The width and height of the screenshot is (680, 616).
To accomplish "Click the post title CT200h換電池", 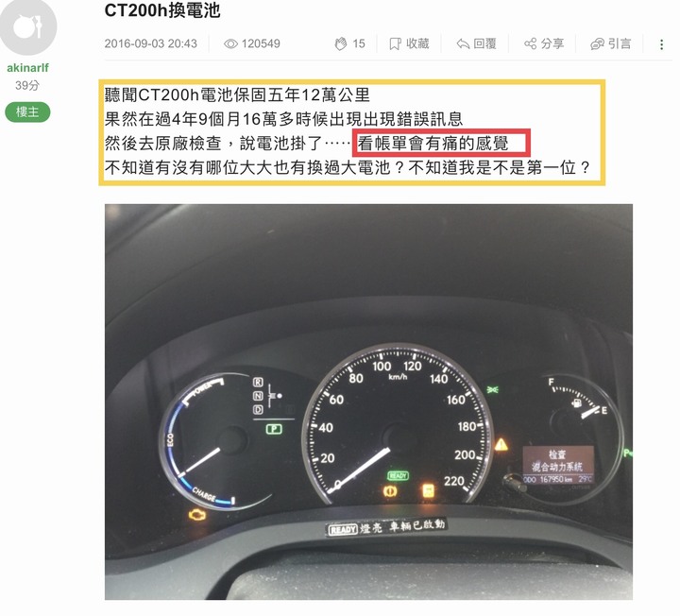I will [x=162, y=10].
